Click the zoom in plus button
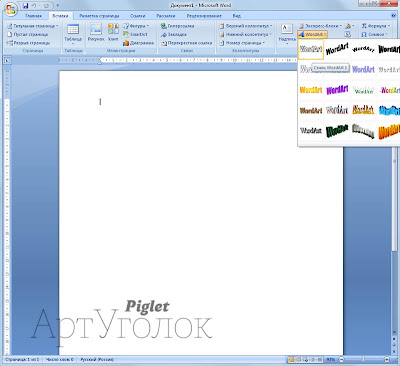The height and width of the screenshot is (366, 400). [x=387, y=360]
